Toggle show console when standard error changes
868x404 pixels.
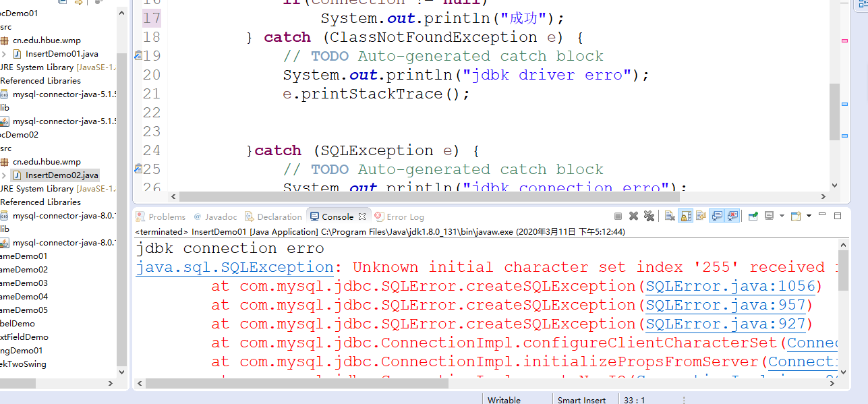click(x=732, y=216)
